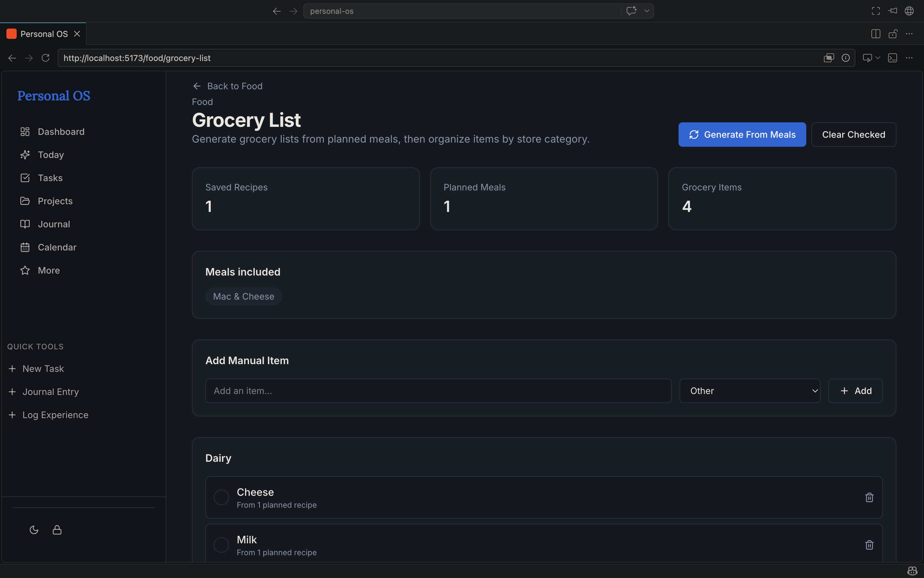The image size is (924, 578).
Task: Click the Journal book icon
Action: tap(25, 224)
